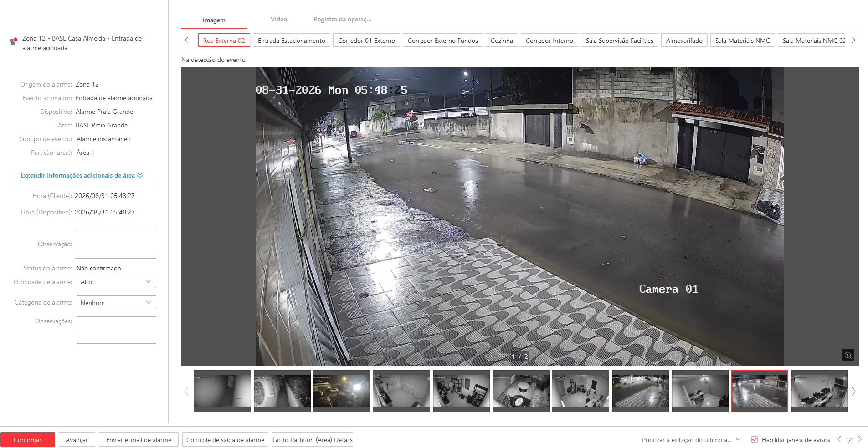Show next thumbnails with right arrow
868x448 pixels.
pyautogui.click(x=853, y=391)
